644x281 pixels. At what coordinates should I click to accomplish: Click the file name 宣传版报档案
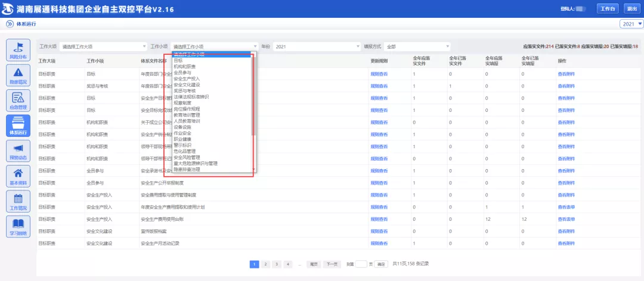click(x=154, y=232)
